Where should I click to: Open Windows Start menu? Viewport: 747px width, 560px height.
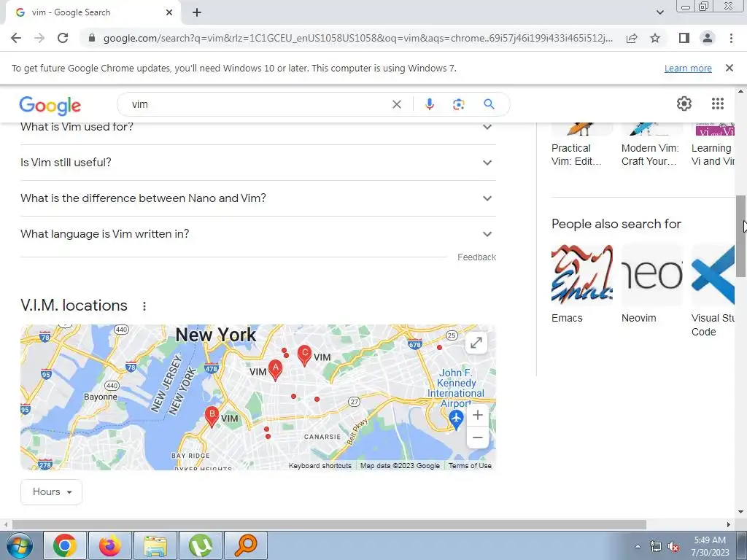[19, 545]
